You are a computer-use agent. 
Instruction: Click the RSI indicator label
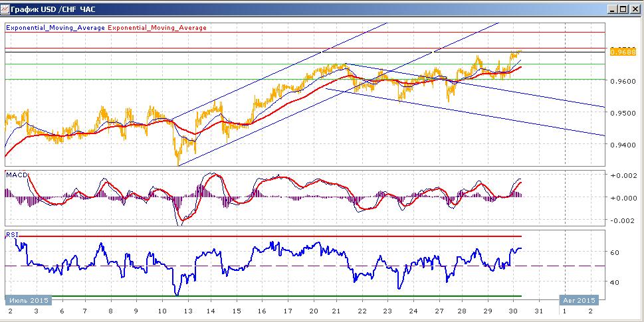tap(11, 234)
